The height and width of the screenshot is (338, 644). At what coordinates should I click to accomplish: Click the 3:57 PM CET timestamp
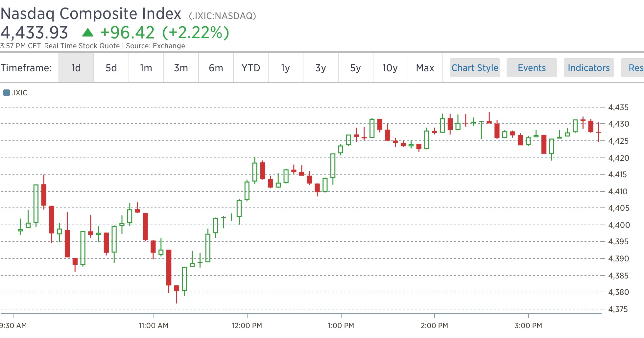[x=20, y=46]
